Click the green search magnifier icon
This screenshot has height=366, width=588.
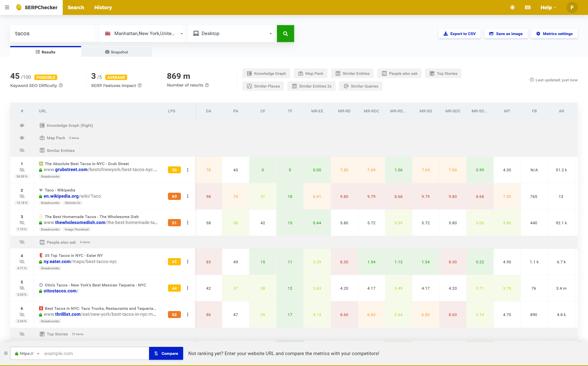pyautogui.click(x=285, y=33)
